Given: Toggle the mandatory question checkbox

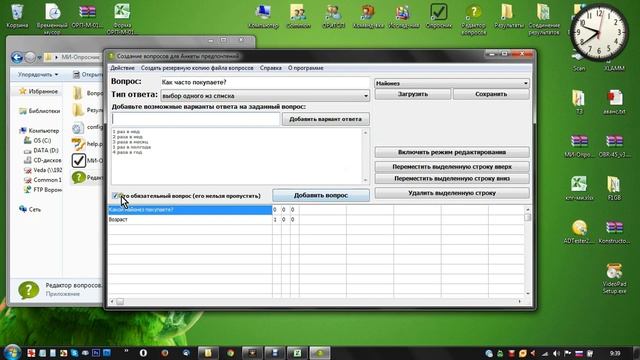Looking at the screenshot, I should [x=115, y=196].
